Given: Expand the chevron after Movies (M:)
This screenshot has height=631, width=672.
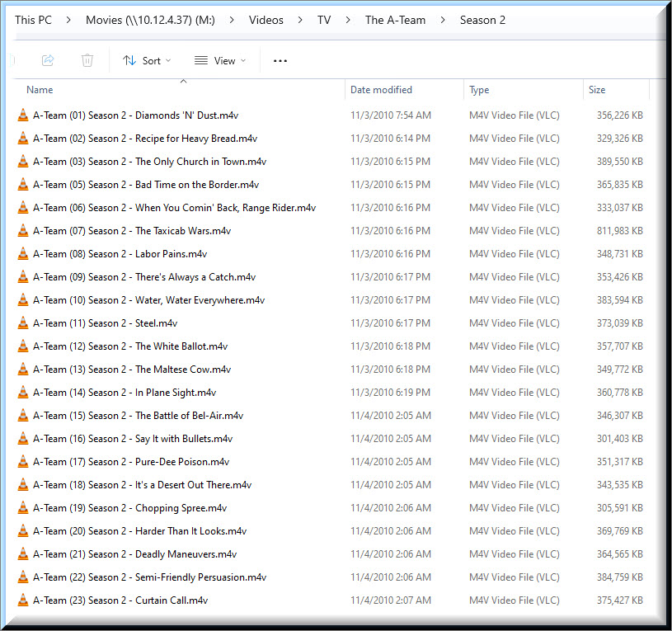Looking at the screenshot, I should pos(232,20).
